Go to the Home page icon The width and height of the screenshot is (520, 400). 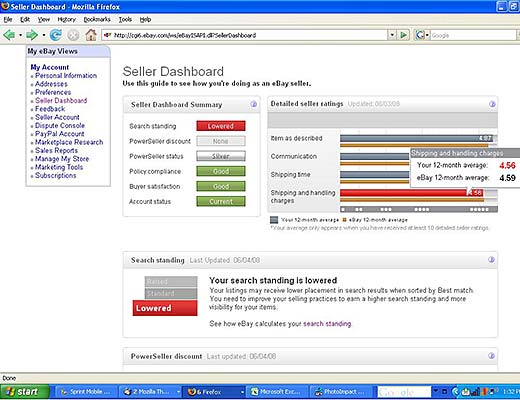pos(91,35)
